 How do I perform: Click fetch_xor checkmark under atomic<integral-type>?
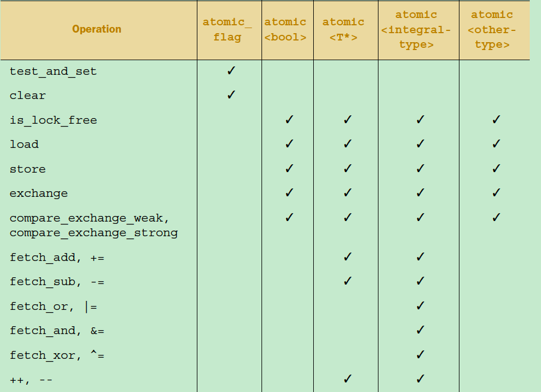coord(420,355)
